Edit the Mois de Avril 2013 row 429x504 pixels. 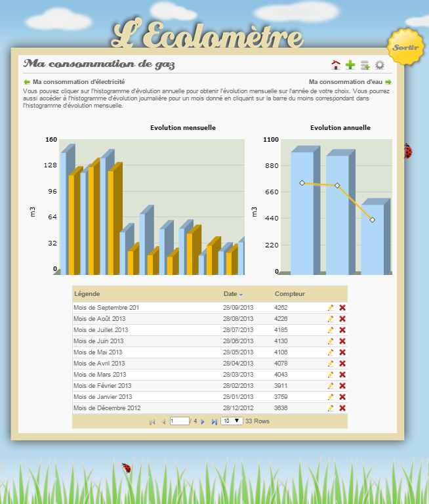coord(331,364)
